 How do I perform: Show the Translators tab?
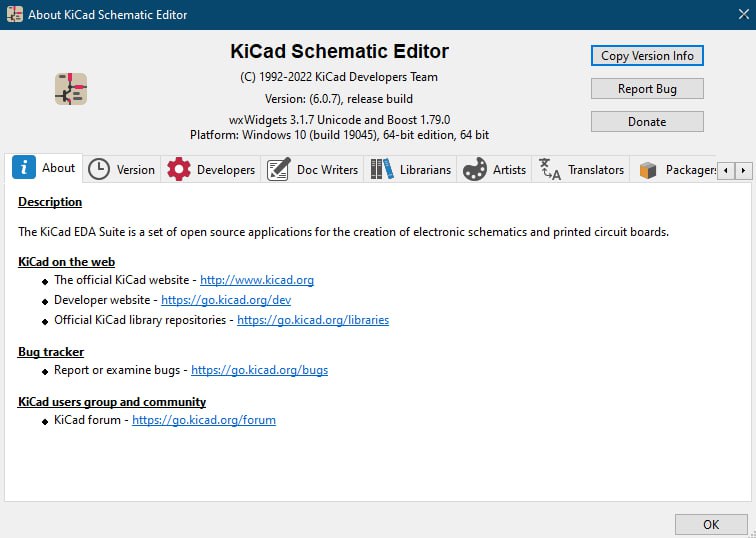click(581, 170)
